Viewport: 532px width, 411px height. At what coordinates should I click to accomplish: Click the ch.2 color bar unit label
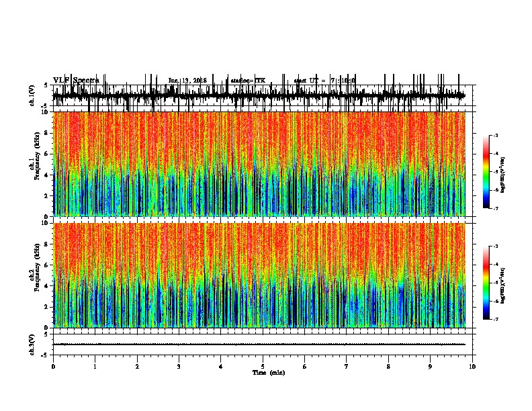[x=503, y=285]
